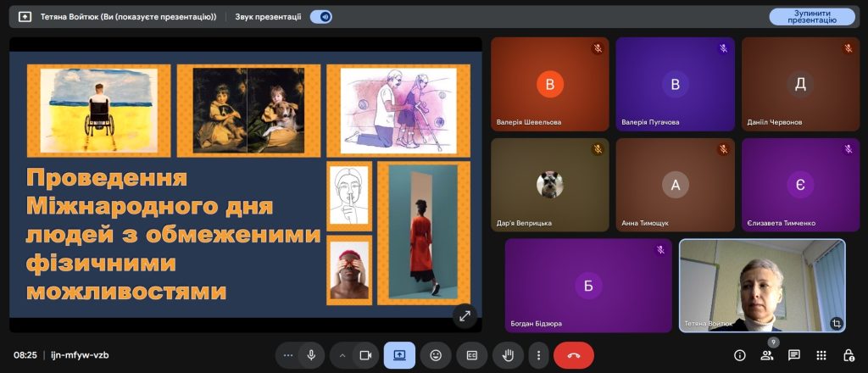868x373 pixels.
Task: Turn on closed captions
Action: point(472,355)
